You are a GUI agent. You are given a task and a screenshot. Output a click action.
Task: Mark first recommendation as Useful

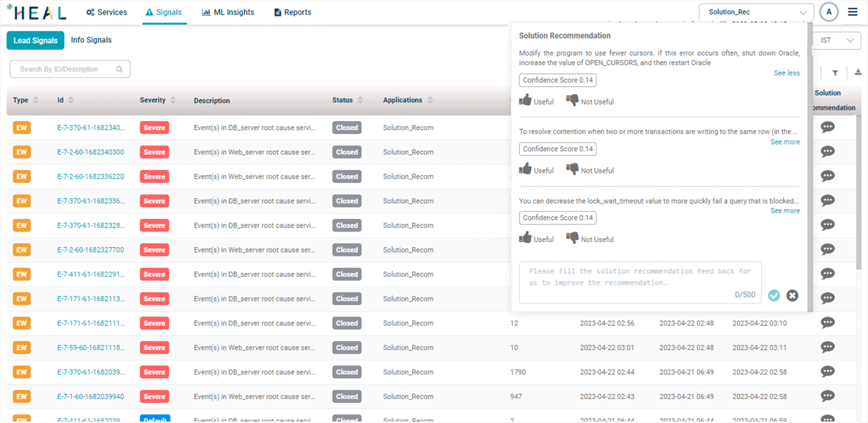pos(536,101)
